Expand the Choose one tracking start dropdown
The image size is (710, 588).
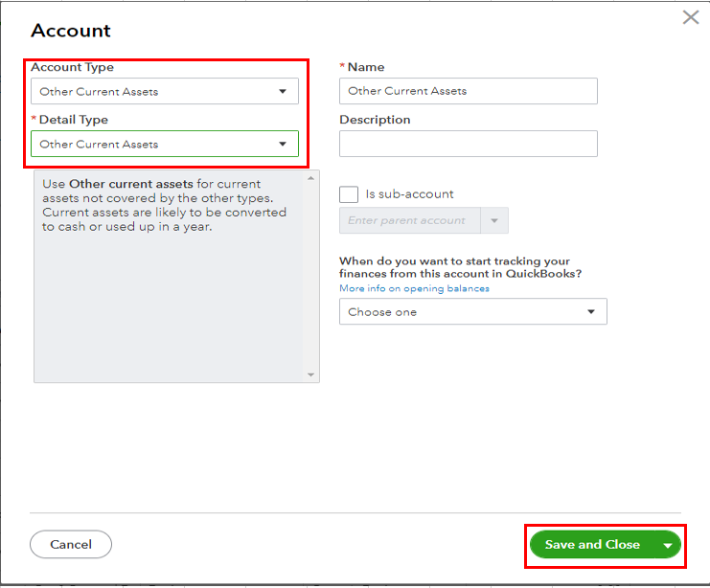(x=472, y=312)
